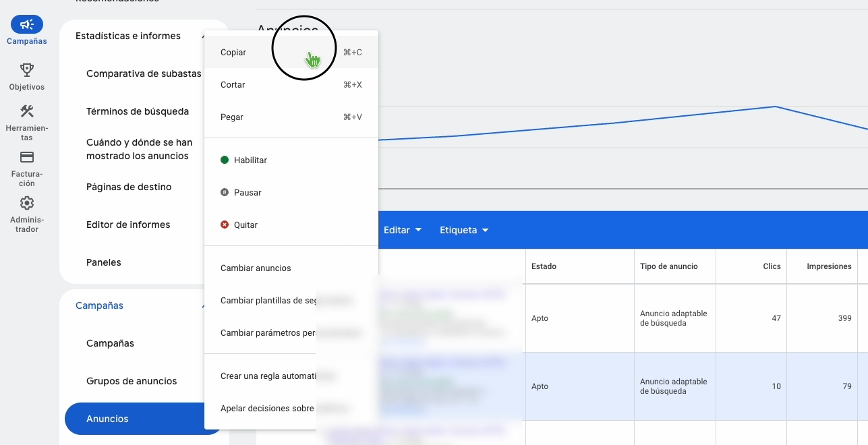Open Cuándo y dónde se han mostrado
868x445 pixels.
pyautogui.click(x=139, y=149)
